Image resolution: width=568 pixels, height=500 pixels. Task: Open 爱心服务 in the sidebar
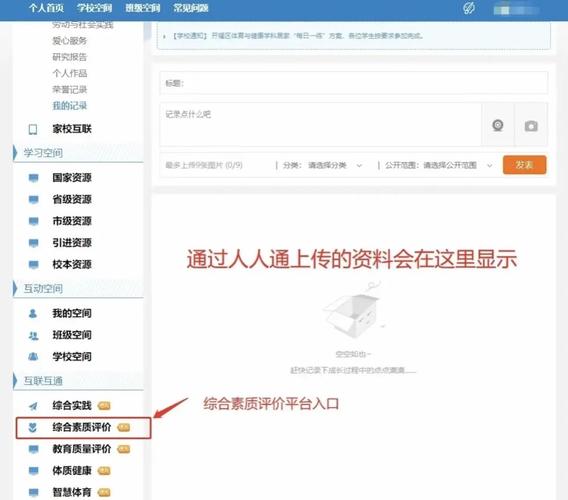click(x=70, y=41)
